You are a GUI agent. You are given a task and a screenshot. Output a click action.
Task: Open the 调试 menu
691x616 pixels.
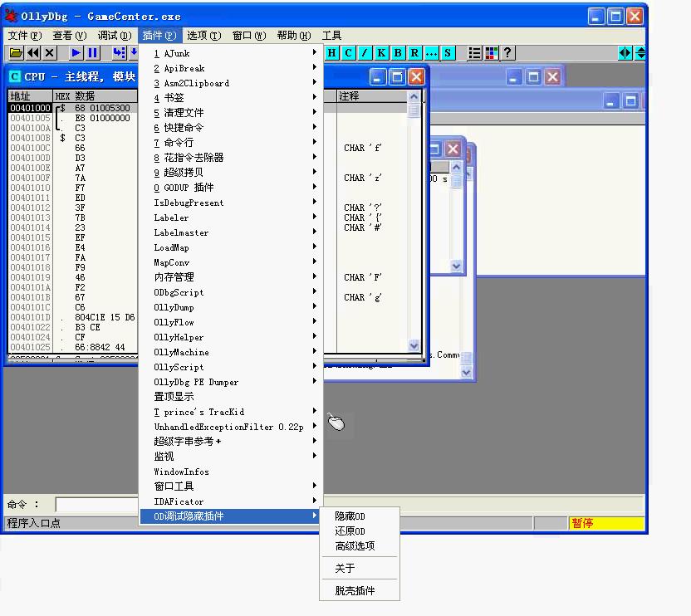click(115, 35)
